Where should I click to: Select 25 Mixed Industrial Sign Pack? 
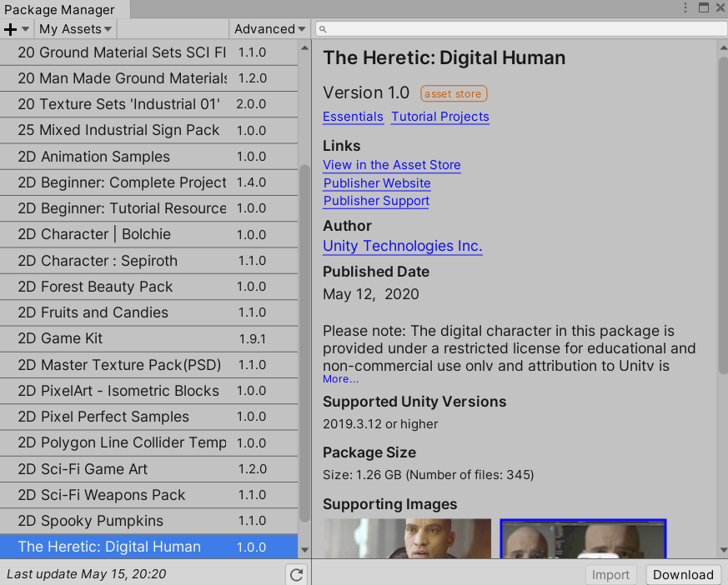click(148, 130)
